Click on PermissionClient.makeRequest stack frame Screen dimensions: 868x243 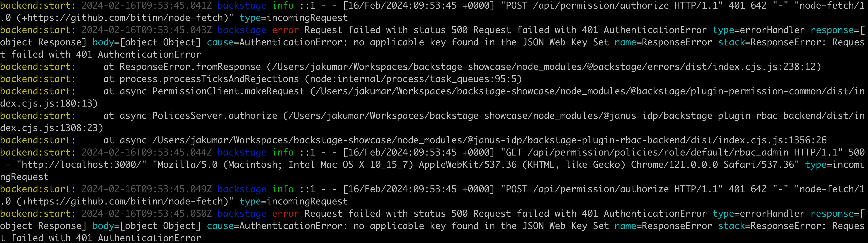(228, 91)
